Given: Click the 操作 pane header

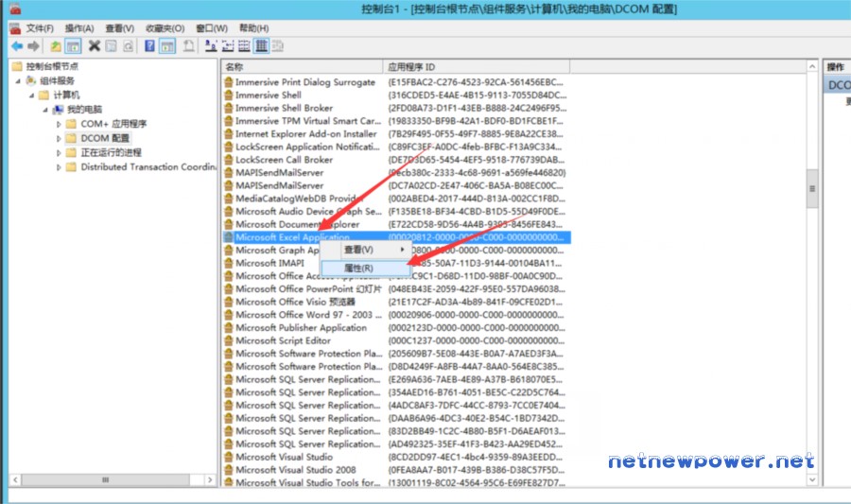Looking at the screenshot, I should [x=837, y=67].
